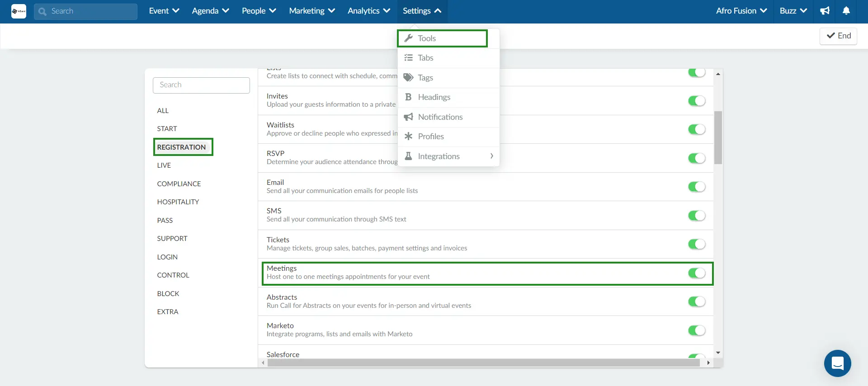The width and height of the screenshot is (868, 386).
Task: Disable the SMS tool switch
Action: 697,216
